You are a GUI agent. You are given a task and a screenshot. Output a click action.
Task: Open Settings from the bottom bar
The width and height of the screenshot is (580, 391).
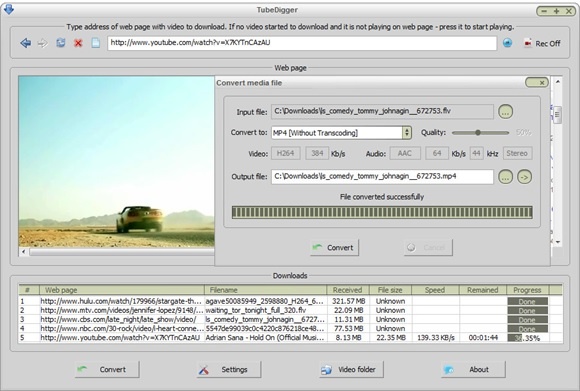click(229, 370)
